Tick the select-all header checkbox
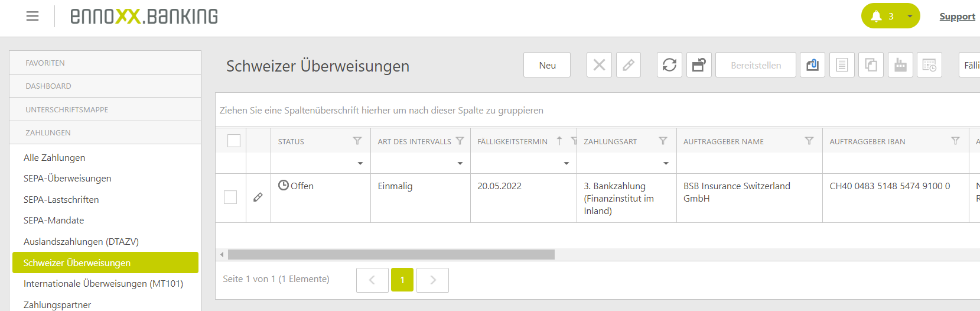Screen dimensions: 980x311 pyautogui.click(x=234, y=141)
